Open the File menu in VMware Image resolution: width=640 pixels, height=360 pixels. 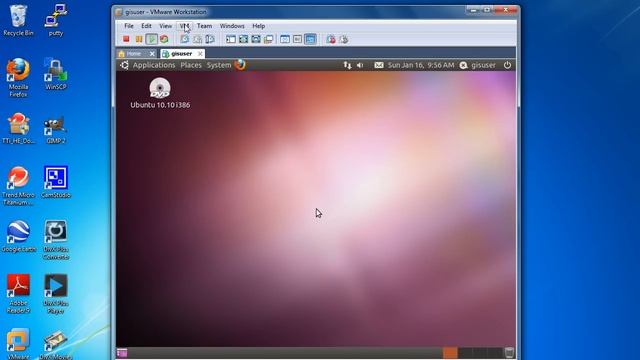pos(129,26)
